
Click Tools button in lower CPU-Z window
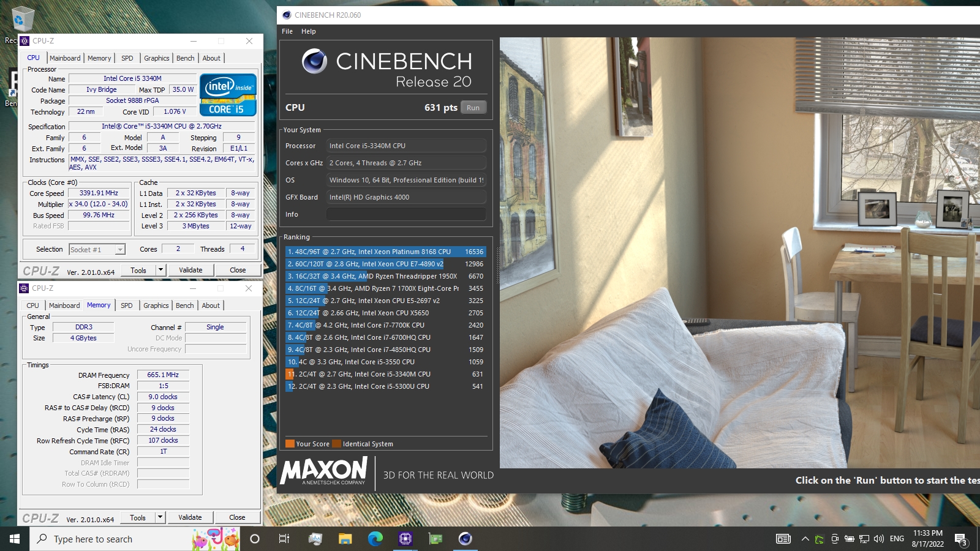click(x=138, y=517)
